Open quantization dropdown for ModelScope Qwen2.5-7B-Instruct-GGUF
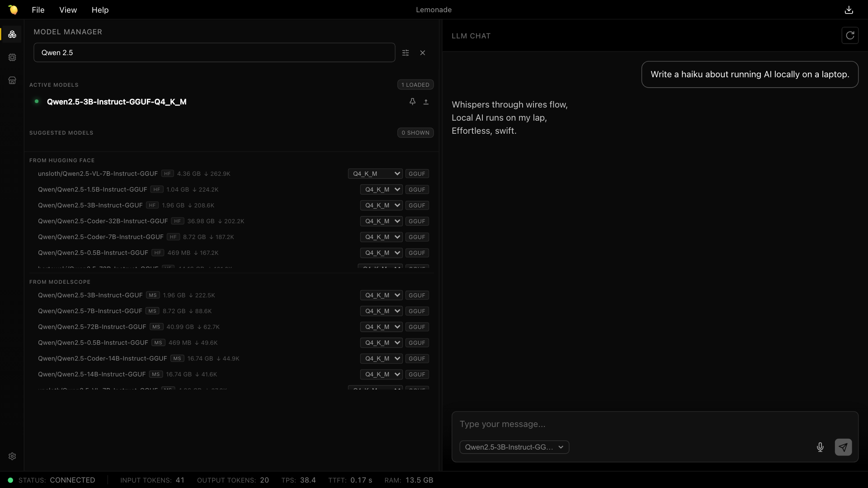Viewport: 868px width, 488px height. coord(381,311)
